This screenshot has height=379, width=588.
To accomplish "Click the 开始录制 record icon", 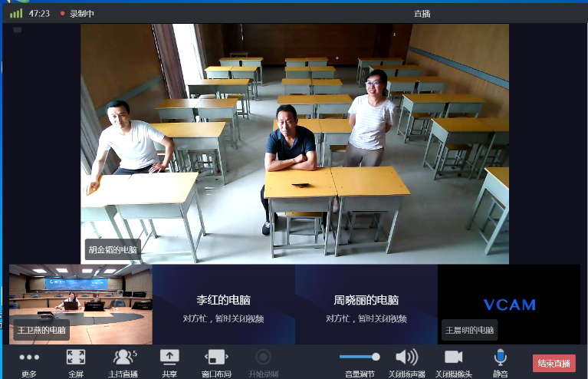I will [263, 358].
